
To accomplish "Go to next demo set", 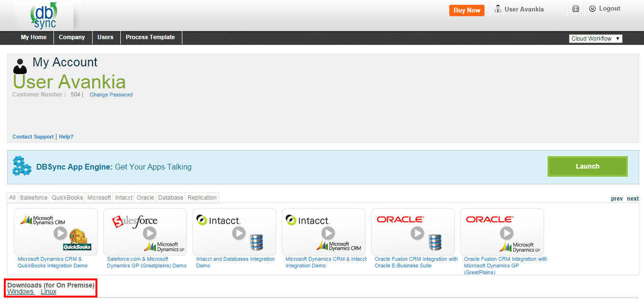I will [633, 199].
